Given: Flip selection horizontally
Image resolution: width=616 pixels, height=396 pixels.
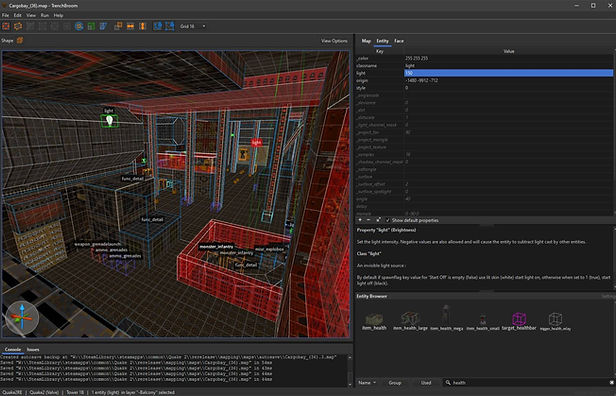Looking at the screenshot, I should pos(130,26).
